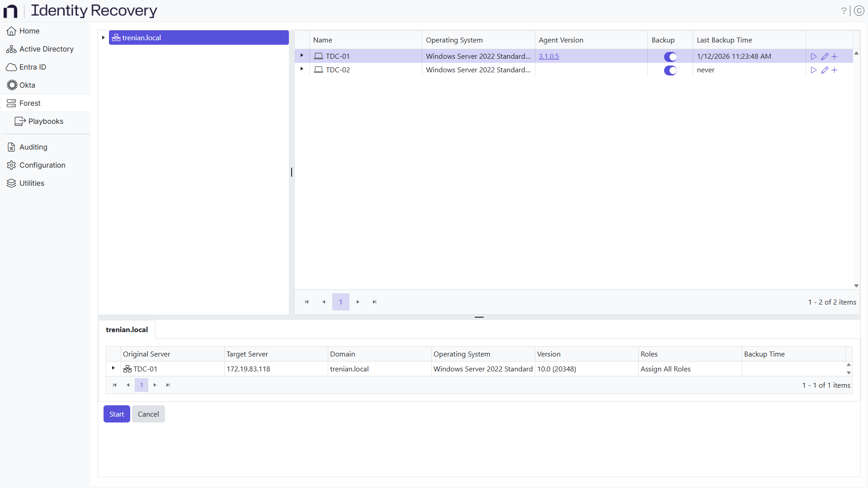Edit the TDC-02 server entry

point(825,70)
